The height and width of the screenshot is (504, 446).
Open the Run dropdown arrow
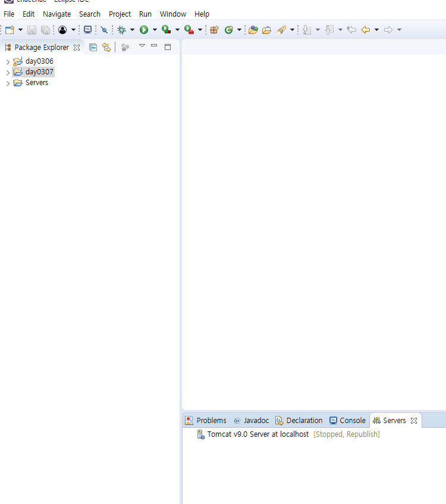pyautogui.click(x=155, y=30)
